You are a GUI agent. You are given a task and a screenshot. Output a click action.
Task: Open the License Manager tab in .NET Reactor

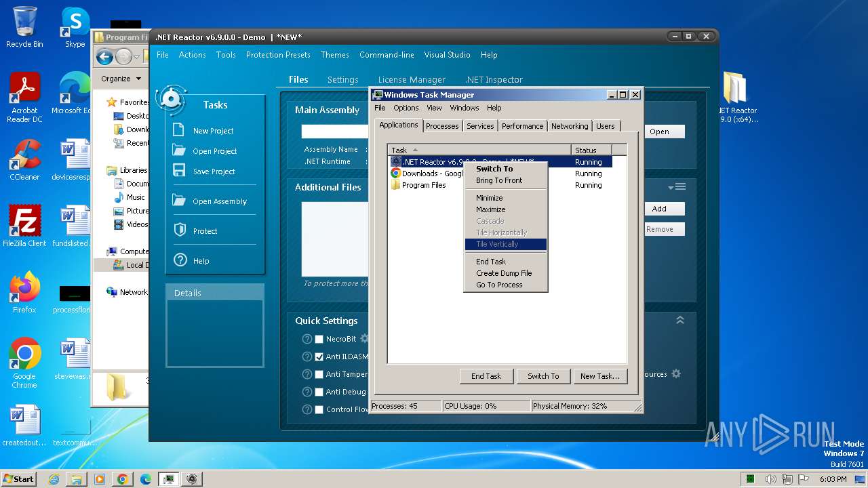point(412,79)
